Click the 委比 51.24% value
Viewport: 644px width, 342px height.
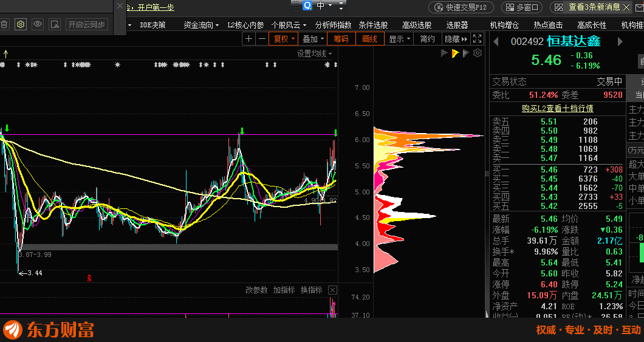click(543, 95)
